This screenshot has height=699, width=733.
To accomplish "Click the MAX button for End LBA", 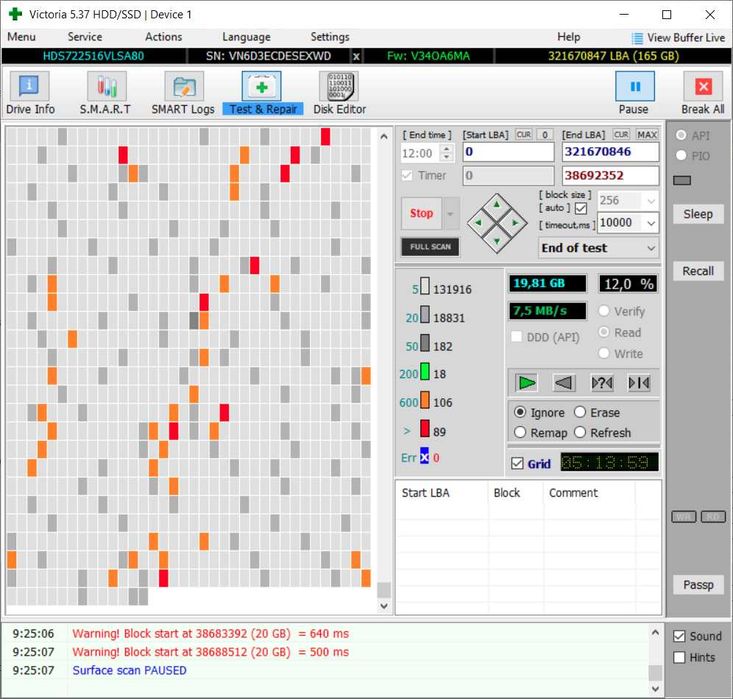I will pyautogui.click(x=647, y=135).
